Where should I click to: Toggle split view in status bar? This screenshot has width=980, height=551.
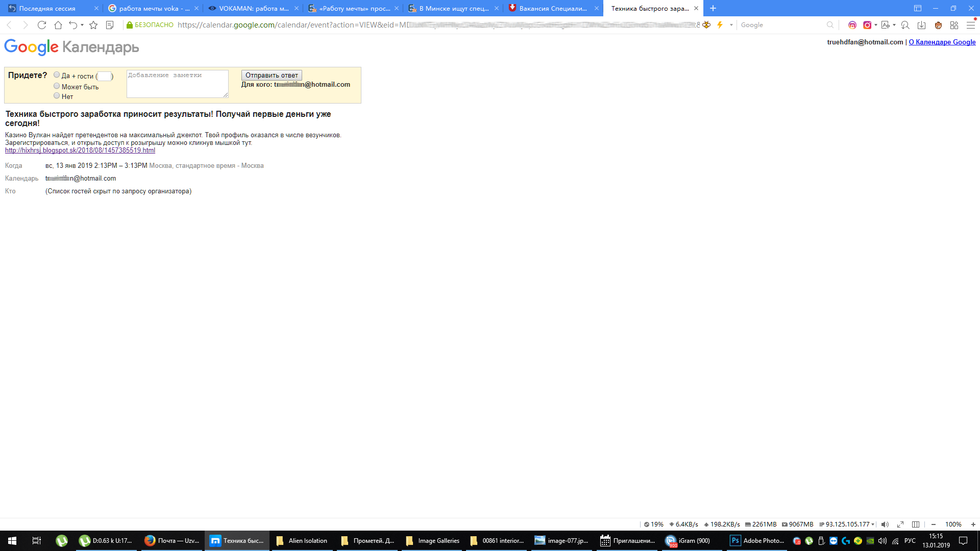(916, 524)
